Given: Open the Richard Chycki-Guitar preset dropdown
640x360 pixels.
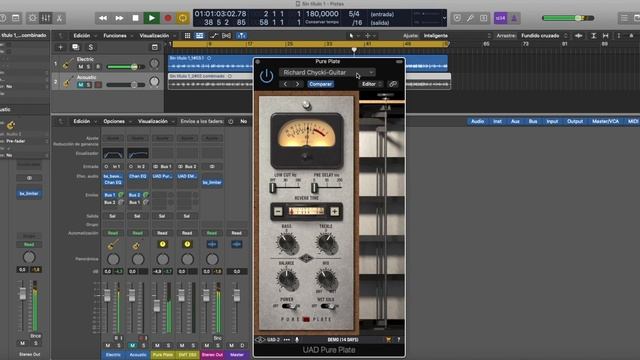Looking at the screenshot, I should point(327,72).
